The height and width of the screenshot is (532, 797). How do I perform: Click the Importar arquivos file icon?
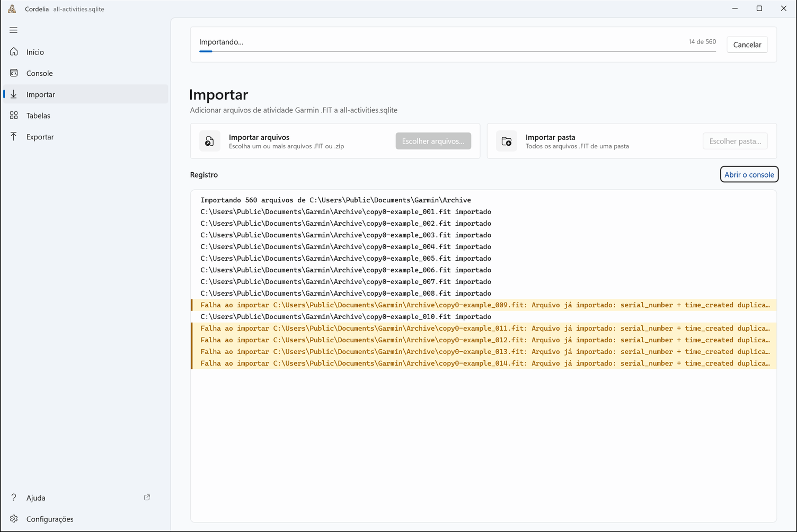pos(210,141)
